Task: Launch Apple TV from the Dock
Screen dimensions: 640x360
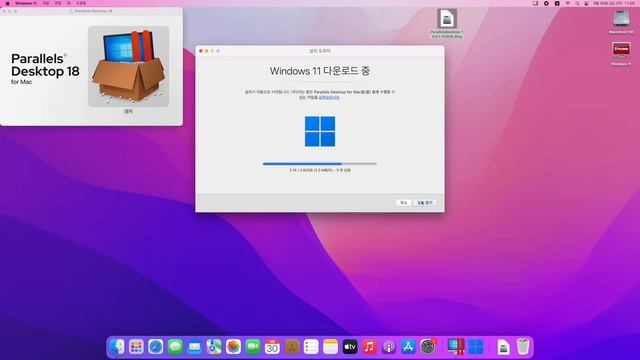Action: click(350, 347)
